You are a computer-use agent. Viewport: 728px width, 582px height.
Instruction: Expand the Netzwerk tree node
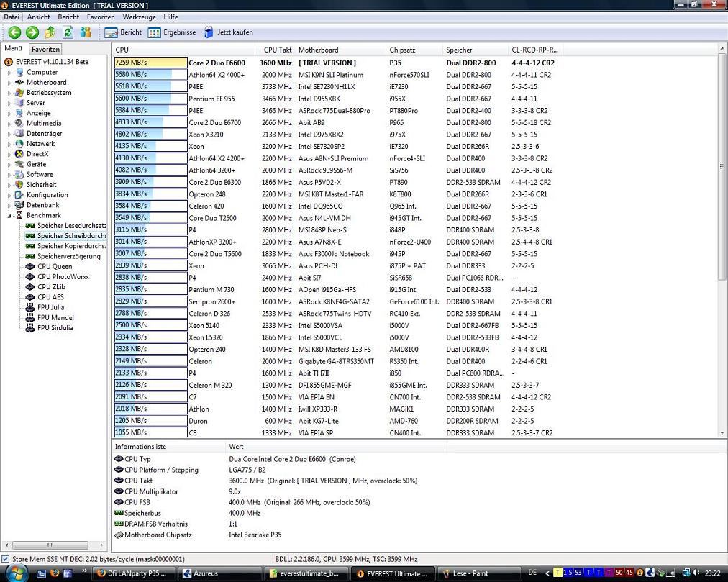pos(9,144)
